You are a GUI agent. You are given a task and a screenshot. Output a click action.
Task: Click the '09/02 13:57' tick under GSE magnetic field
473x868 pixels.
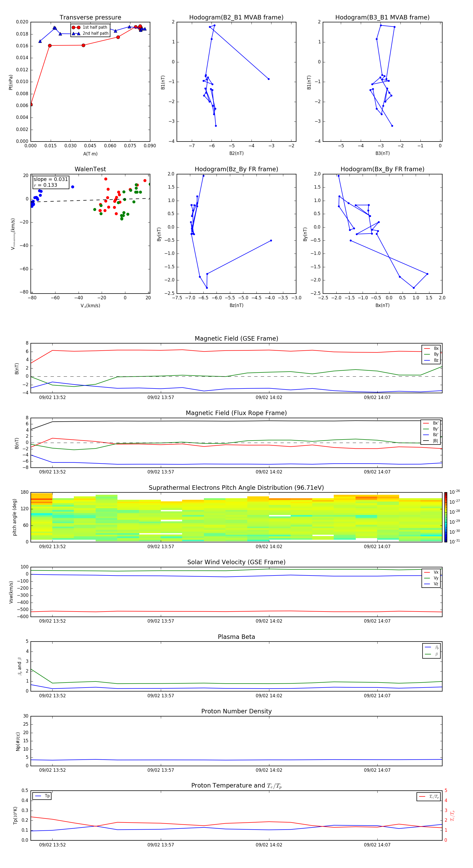tap(161, 398)
